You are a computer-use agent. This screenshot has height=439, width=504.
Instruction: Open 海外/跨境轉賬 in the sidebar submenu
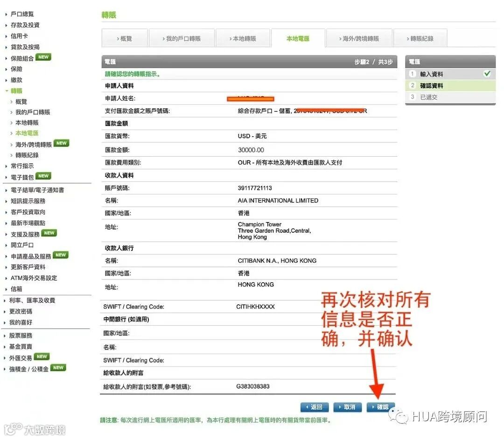point(34,145)
